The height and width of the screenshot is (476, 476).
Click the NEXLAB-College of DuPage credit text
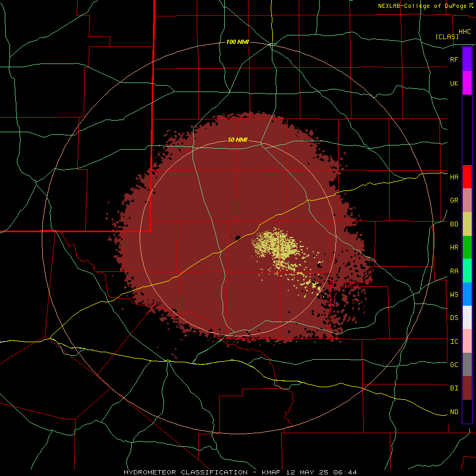pyautogui.click(x=422, y=6)
